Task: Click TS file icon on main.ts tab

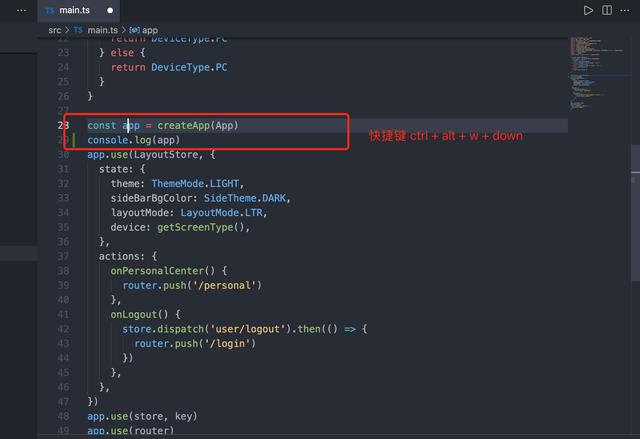Action: [x=50, y=10]
